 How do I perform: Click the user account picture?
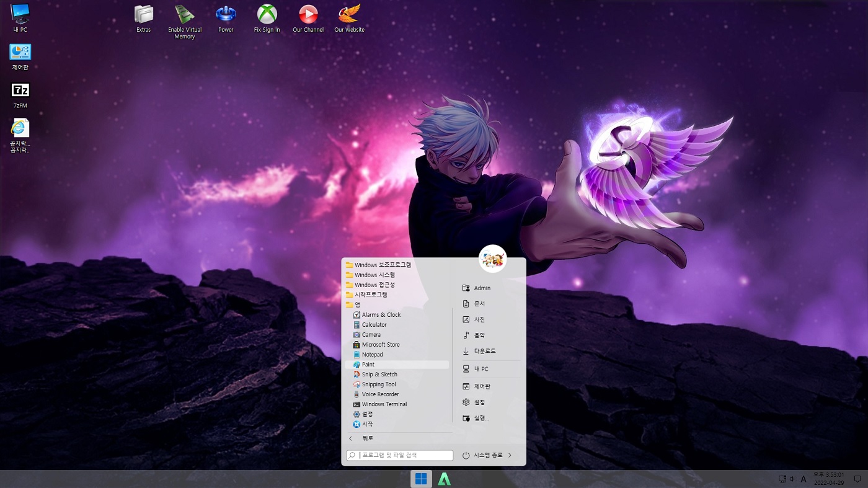(x=493, y=259)
